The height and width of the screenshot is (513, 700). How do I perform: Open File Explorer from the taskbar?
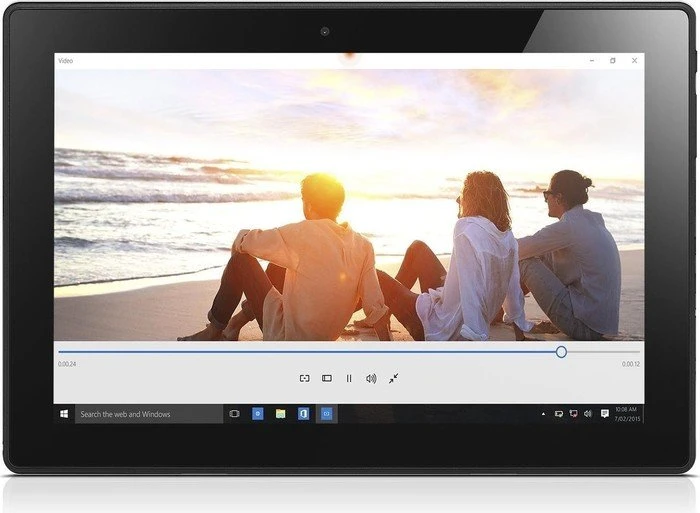pos(280,414)
